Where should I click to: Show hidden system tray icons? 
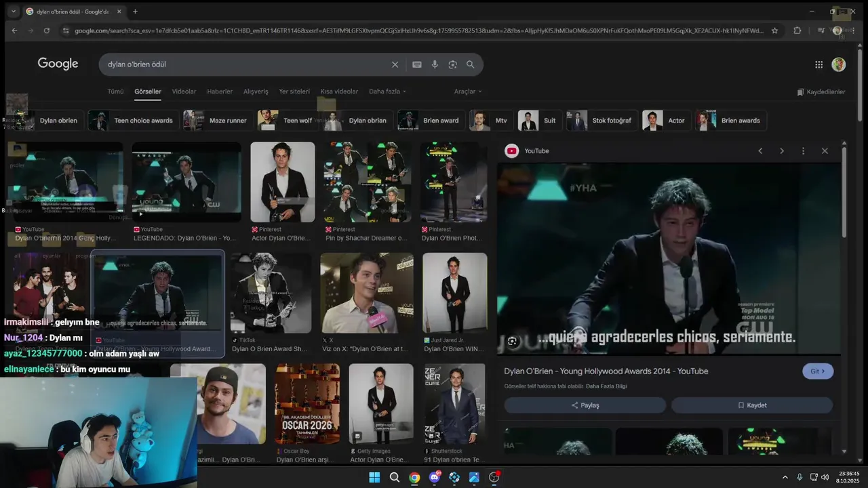(x=785, y=477)
